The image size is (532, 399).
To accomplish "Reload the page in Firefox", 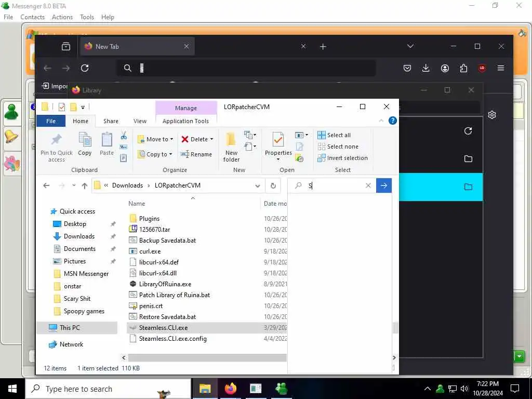I will tap(85, 68).
